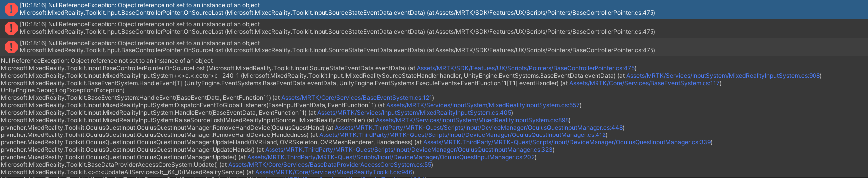Click the error icon of the second NullReferenceException entry
Image resolution: width=868 pixels, height=178 pixels.
10,28
